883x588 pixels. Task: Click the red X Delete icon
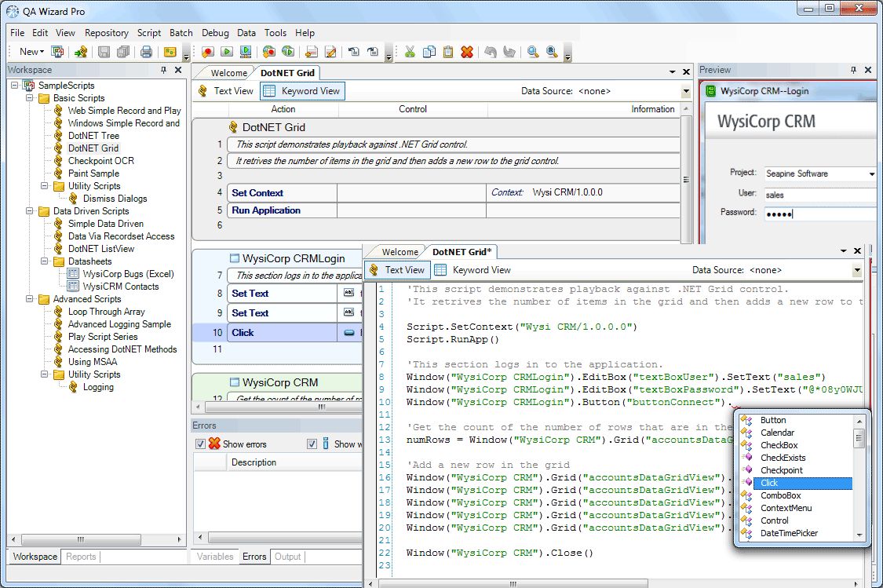467,52
